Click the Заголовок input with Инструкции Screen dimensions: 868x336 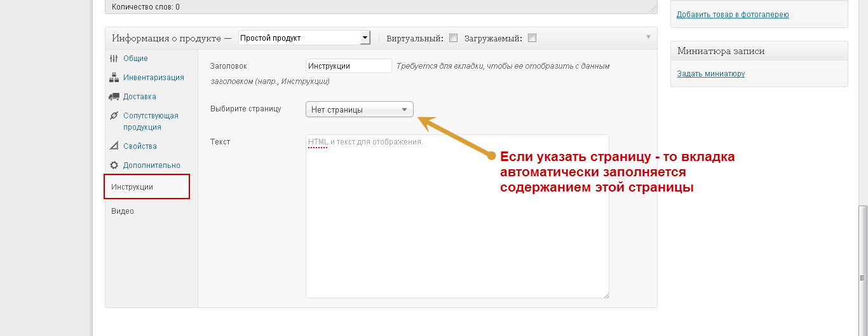click(349, 66)
